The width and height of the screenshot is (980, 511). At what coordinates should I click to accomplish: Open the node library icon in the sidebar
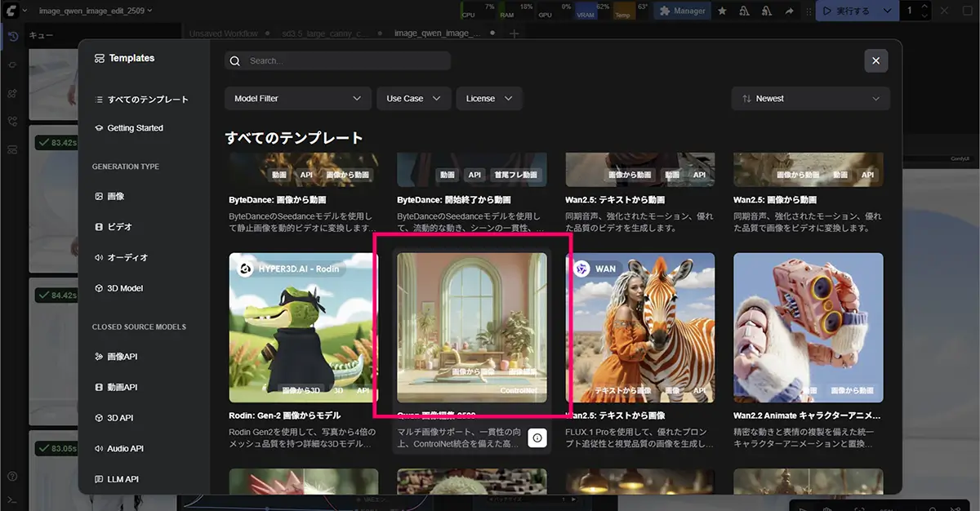pyautogui.click(x=12, y=94)
